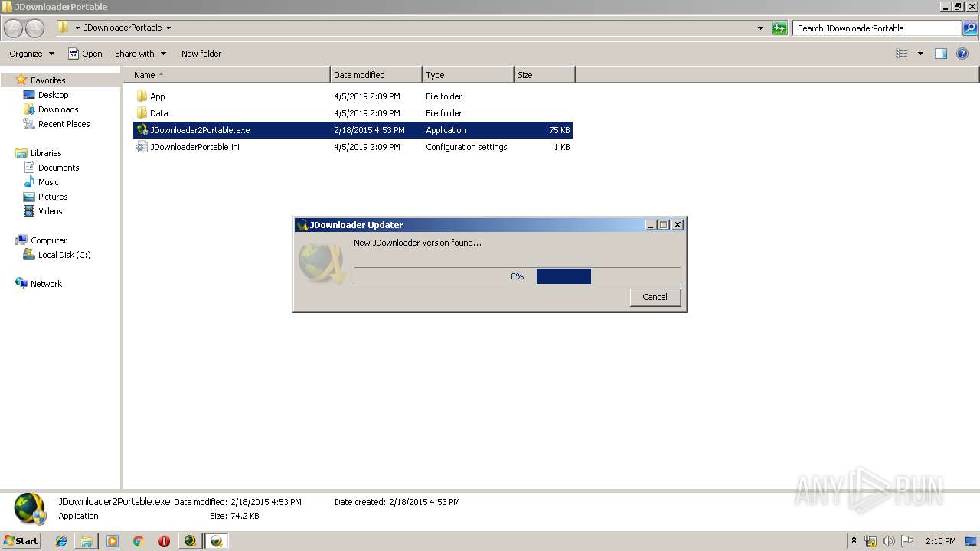Close the JDownloader Updater dialog

pos(677,225)
